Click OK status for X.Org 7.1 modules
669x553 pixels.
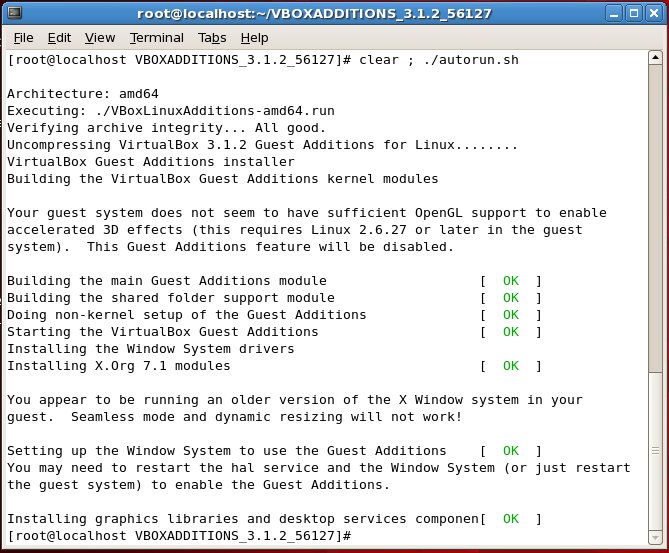click(511, 366)
